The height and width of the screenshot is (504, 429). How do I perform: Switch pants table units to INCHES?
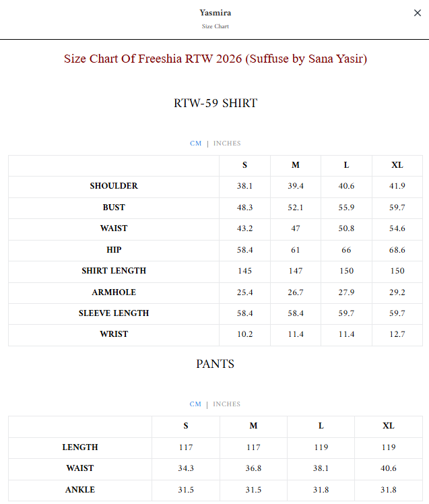pos(226,404)
